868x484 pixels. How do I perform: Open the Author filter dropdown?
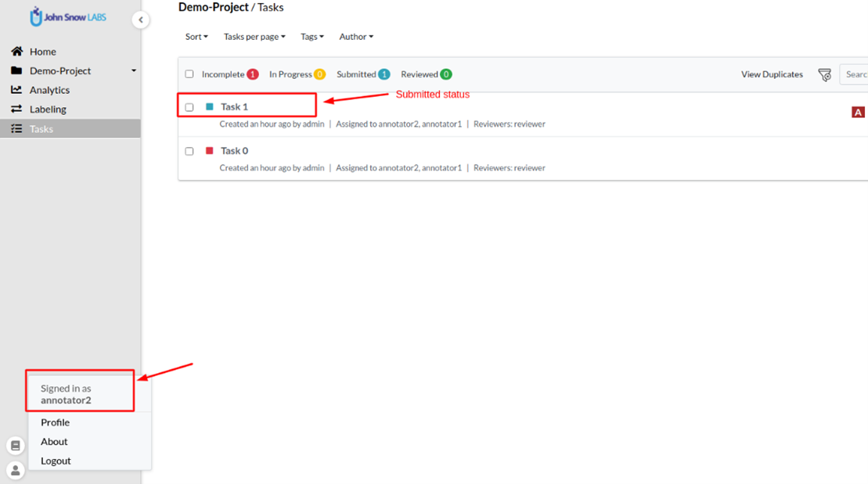pyautogui.click(x=356, y=37)
